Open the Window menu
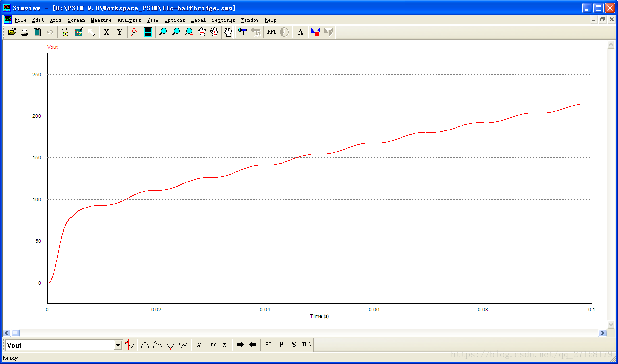Viewport: 618px width, 364px height. (x=250, y=20)
